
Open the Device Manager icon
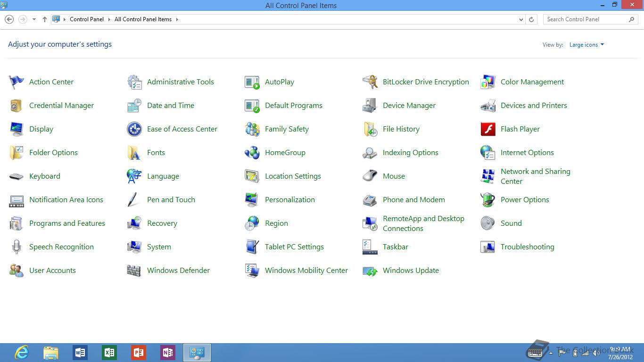coord(370,106)
